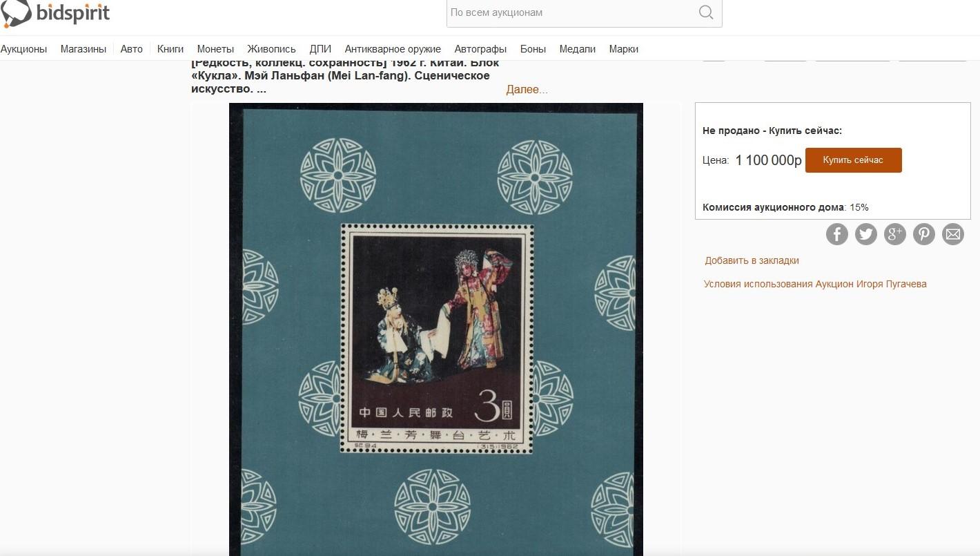
Task: Open the Боны category
Action: 533,49
